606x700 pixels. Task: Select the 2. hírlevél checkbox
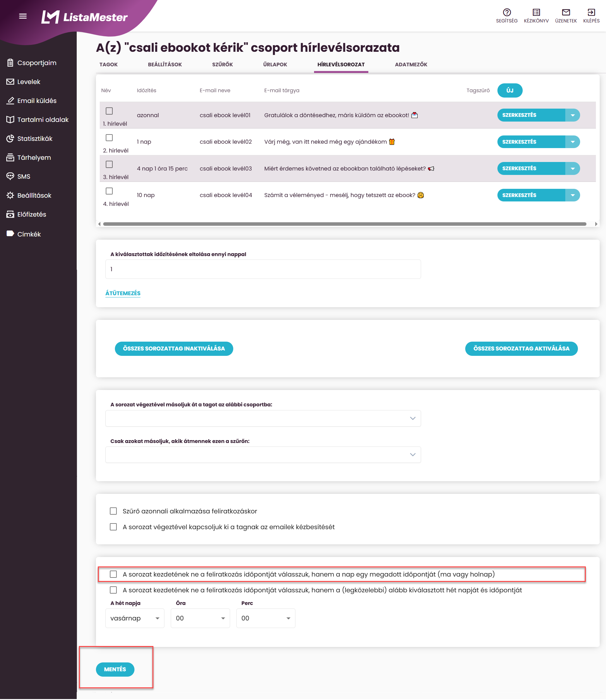coord(109,138)
